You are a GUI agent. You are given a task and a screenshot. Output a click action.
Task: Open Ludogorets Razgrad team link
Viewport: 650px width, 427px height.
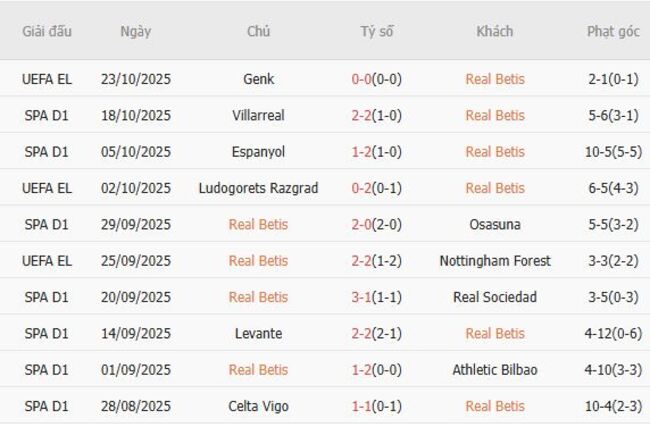click(x=258, y=188)
